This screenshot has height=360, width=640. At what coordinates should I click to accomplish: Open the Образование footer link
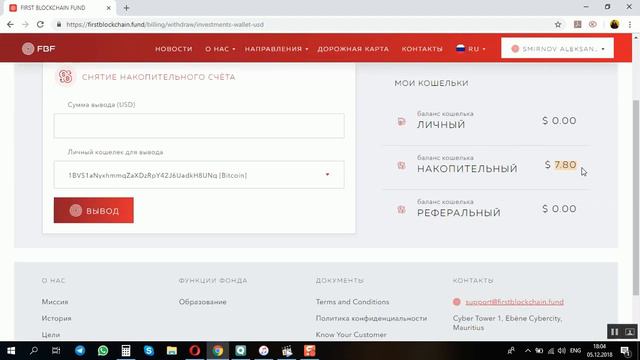(x=202, y=302)
